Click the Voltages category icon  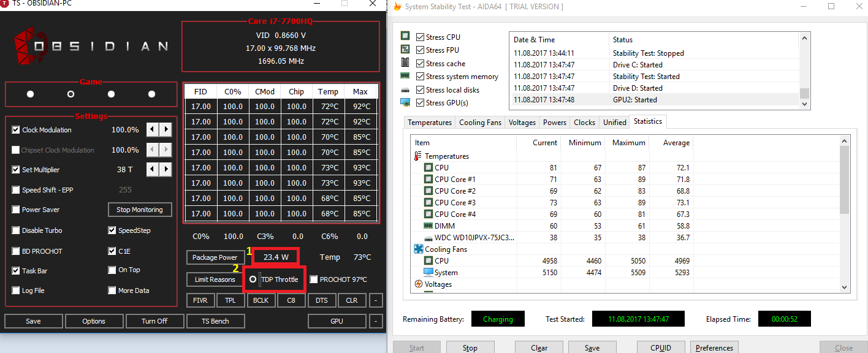[x=419, y=284]
